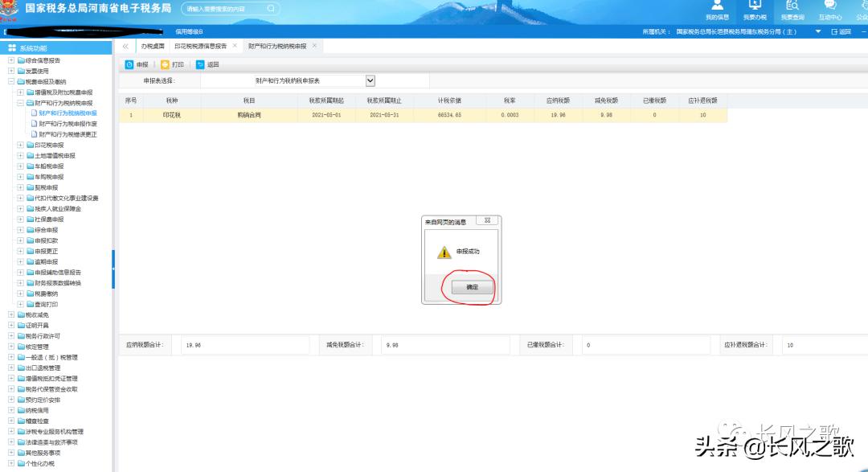Expand the 增值税及附加税费申报 node
Viewport: 868px width, 472px height.
point(20,92)
